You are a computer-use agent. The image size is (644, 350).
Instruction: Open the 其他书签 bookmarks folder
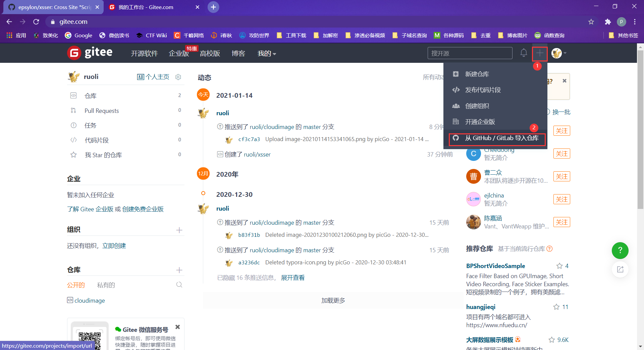pyautogui.click(x=623, y=35)
